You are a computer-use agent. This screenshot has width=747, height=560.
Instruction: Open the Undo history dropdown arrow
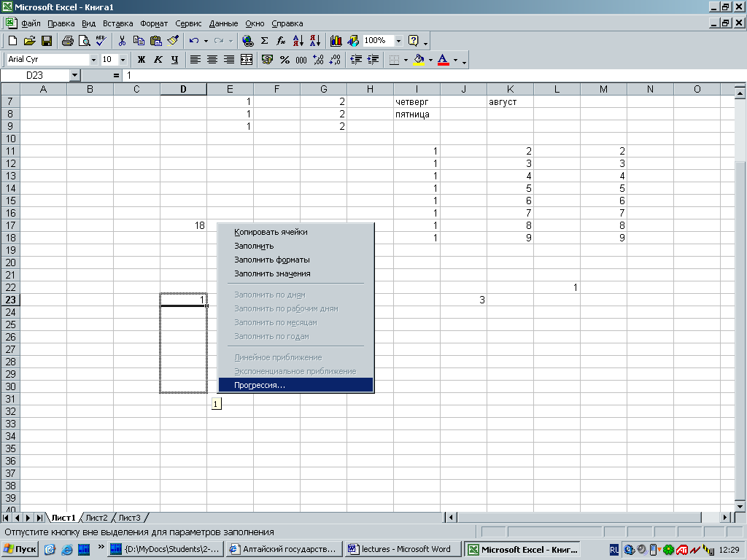(x=206, y=41)
